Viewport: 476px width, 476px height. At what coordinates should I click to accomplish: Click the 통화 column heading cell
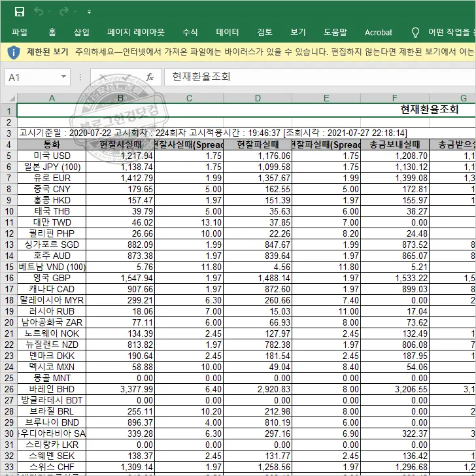click(52, 144)
